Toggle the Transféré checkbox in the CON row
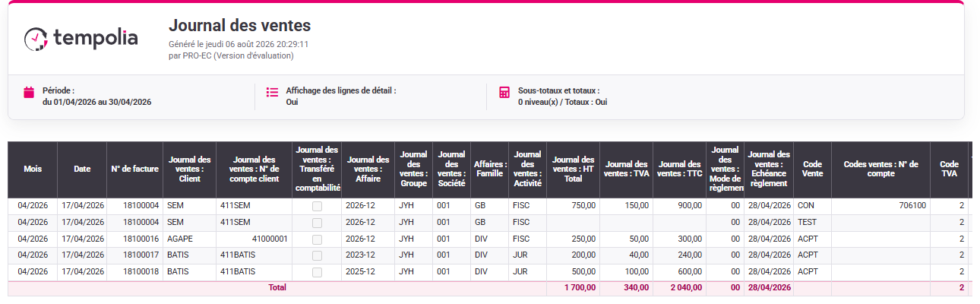This screenshot has width=980, height=304. pos(317,206)
